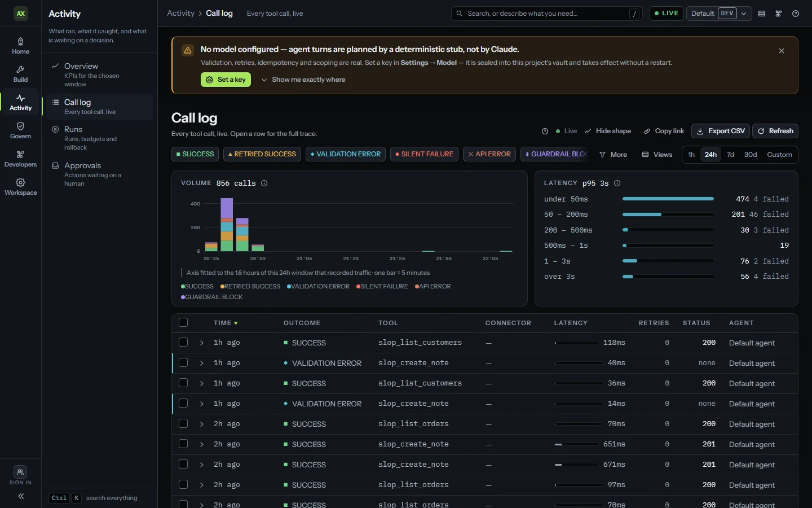The image size is (812, 508).
Task: Open the Govern section in sidebar
Action: click(x=20, y=130)
